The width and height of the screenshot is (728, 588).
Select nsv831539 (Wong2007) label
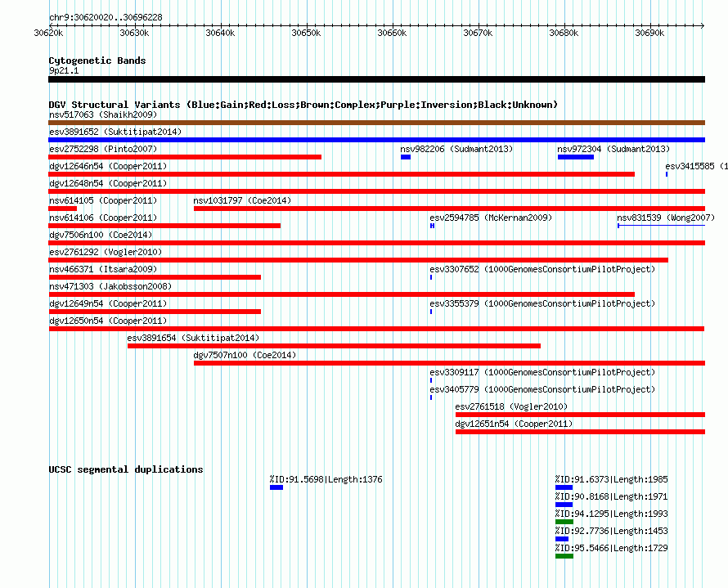(666, 218)
